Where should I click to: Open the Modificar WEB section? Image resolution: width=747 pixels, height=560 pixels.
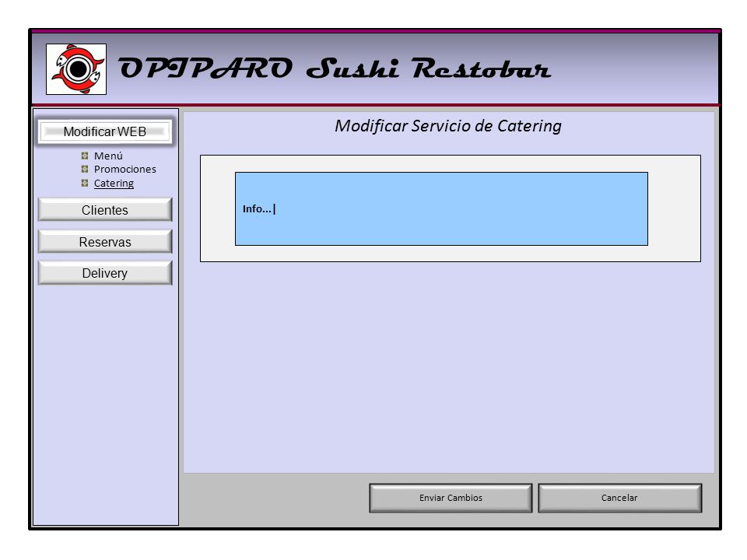pos(105,131)
